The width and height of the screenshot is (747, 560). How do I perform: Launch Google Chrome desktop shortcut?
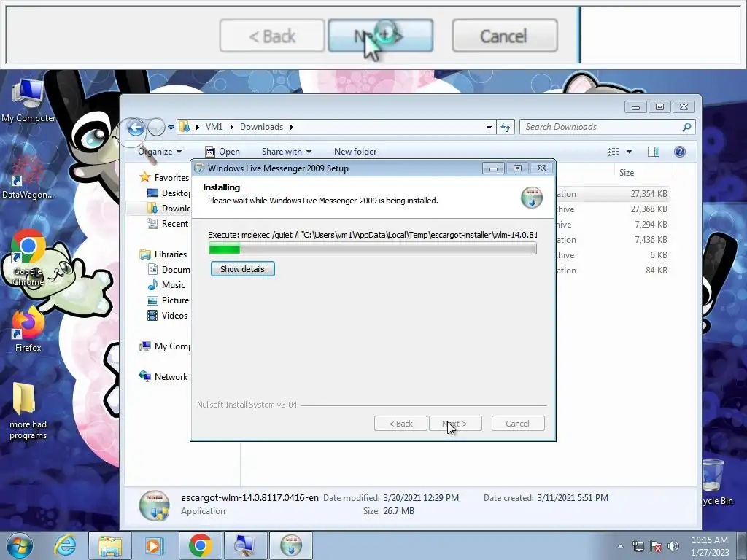click(x=28, y=257)
